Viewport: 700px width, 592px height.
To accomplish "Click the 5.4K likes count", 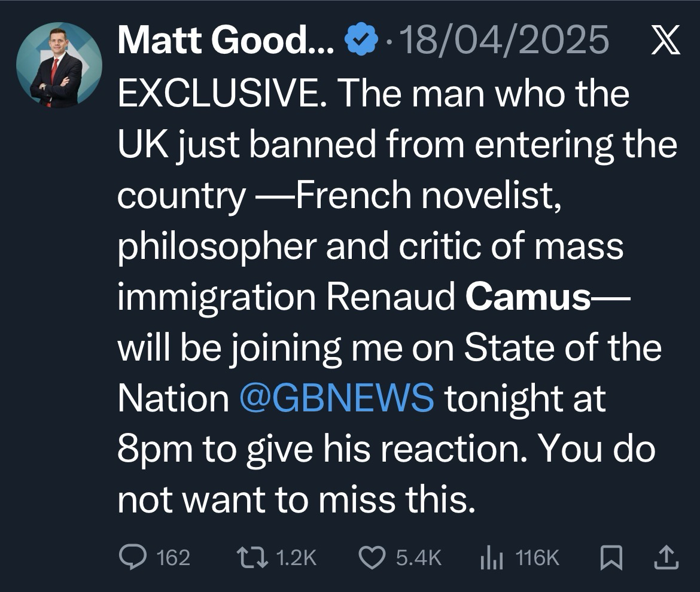I will (x=419, y=558).
